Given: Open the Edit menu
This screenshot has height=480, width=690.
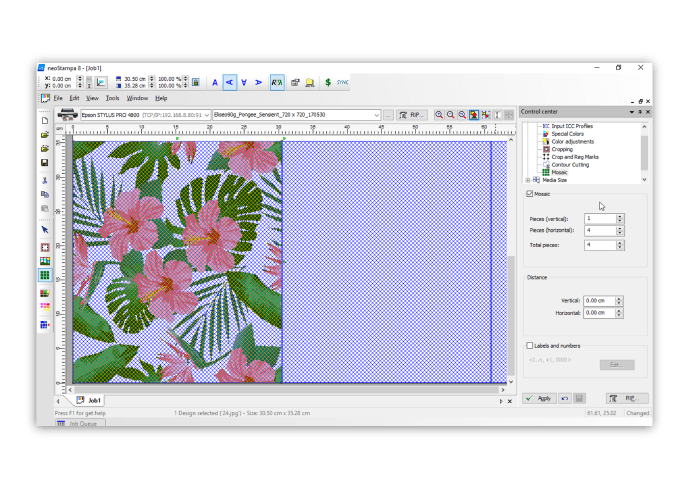Looking at the screenshot, I should tap(74, 98).
